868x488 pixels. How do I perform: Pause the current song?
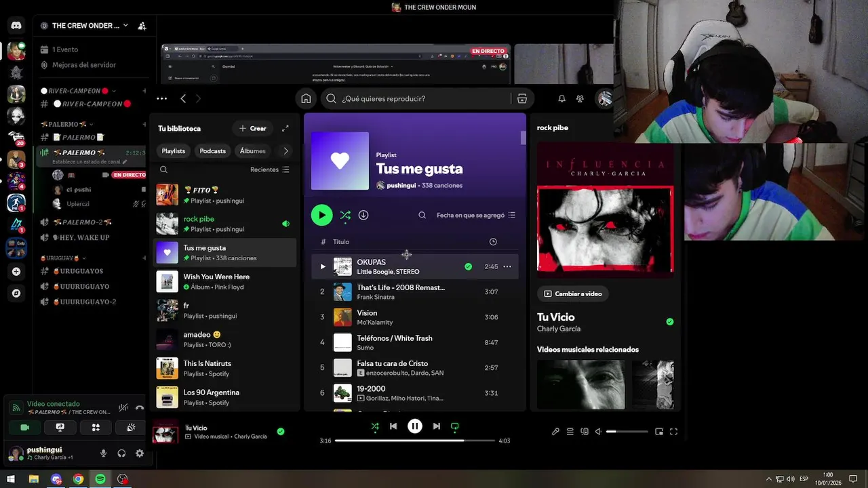point(414,426)
